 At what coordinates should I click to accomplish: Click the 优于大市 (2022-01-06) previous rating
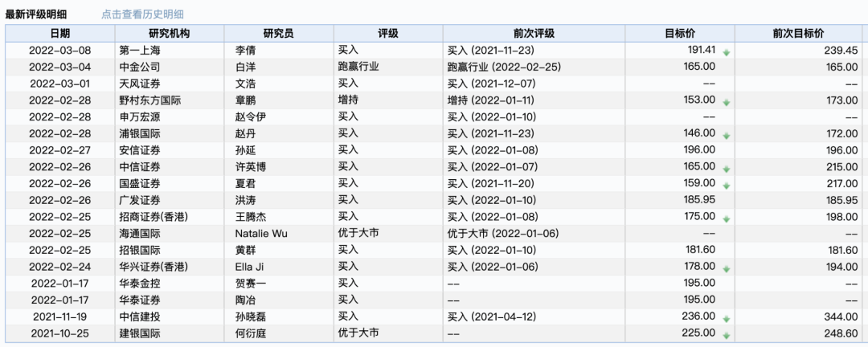pos(503,233)
